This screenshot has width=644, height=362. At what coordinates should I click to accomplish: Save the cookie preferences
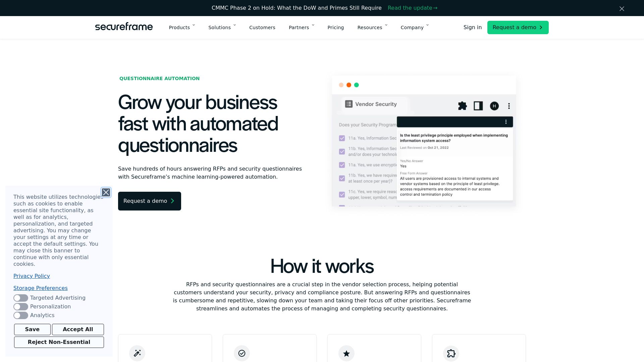point(32,329)
